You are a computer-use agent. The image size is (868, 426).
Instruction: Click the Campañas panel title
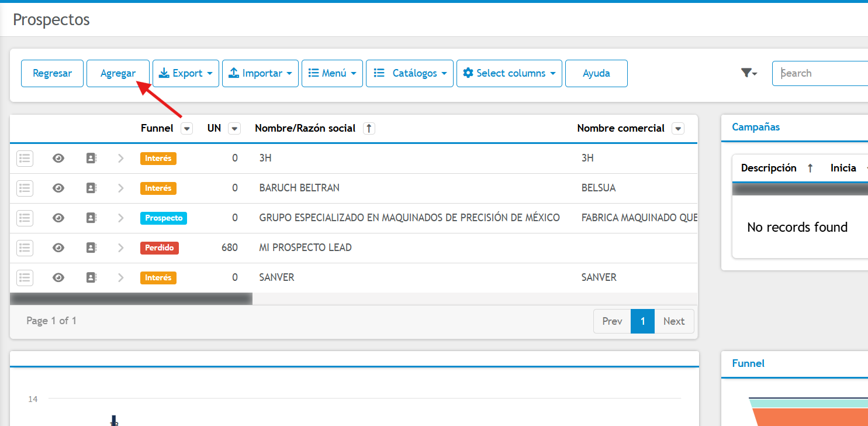(x=756, y=127)
